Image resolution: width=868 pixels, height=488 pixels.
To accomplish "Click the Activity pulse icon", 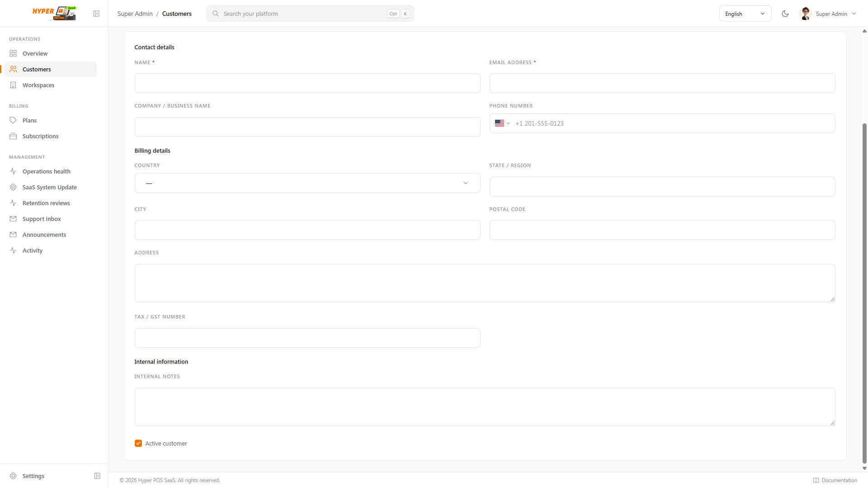I will click(x=13, y=250).
